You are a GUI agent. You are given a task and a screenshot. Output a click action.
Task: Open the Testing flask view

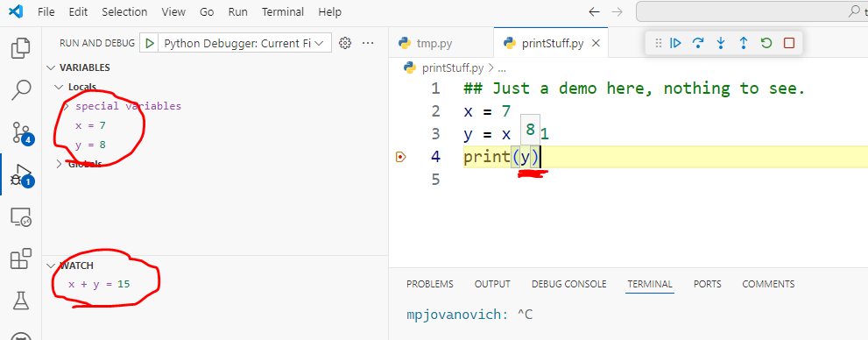point(21,301)
